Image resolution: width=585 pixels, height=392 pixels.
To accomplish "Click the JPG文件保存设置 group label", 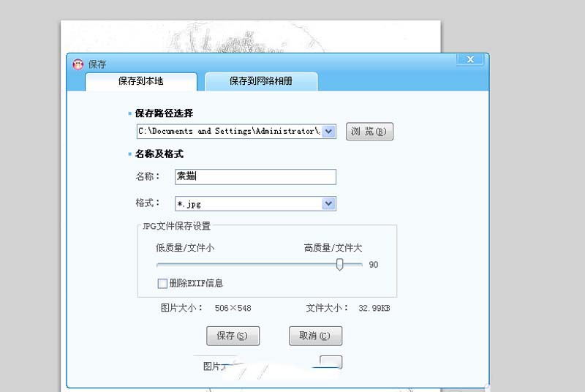I will [176, 226].
